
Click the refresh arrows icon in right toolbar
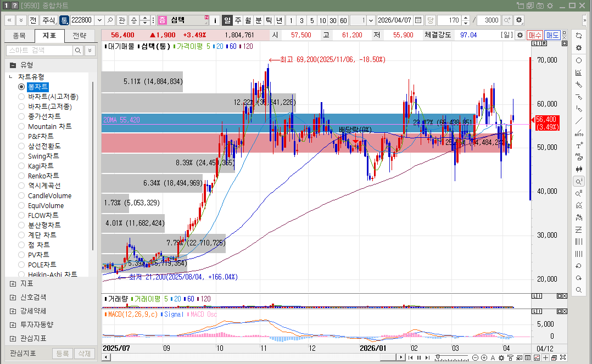pyautogui.click(x=578, y=36)
